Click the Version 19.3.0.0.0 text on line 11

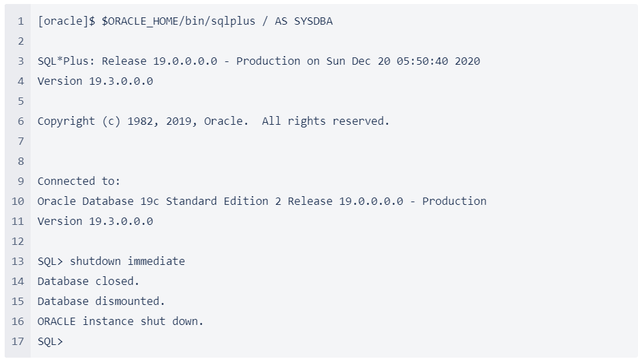tap(95, 221)
